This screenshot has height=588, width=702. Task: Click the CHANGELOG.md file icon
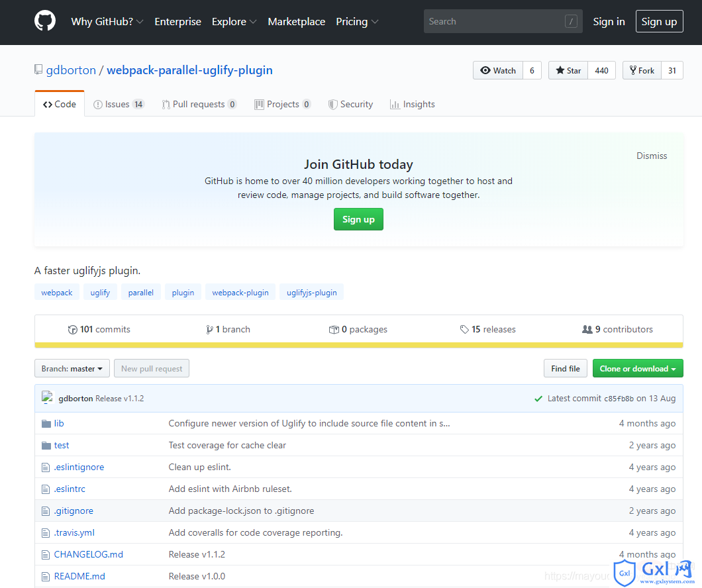[46, 555]
